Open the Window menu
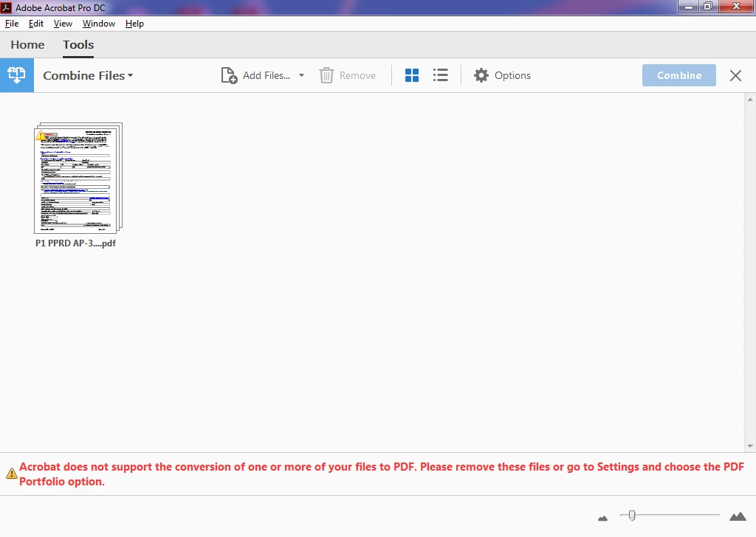756x537 pixels. coord(99,24)
